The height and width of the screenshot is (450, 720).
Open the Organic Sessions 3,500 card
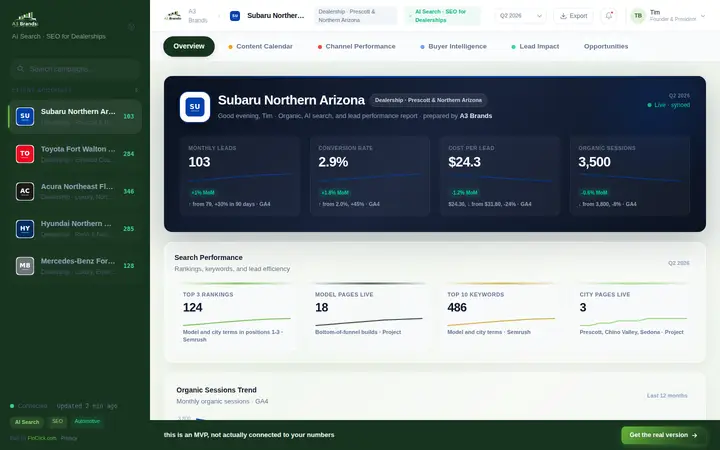630,176
